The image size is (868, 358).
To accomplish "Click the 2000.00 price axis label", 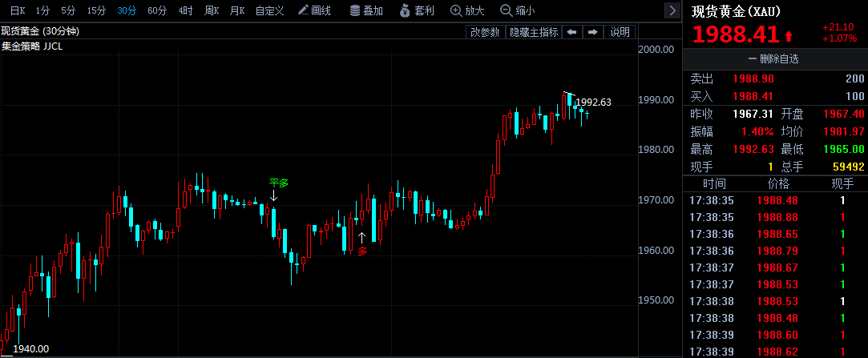I will tap(656, 49).
